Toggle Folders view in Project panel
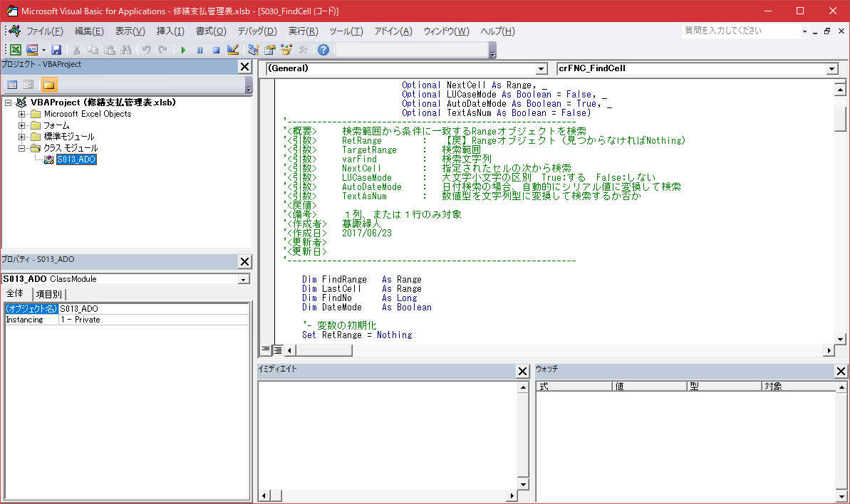 tap(48, 85)
